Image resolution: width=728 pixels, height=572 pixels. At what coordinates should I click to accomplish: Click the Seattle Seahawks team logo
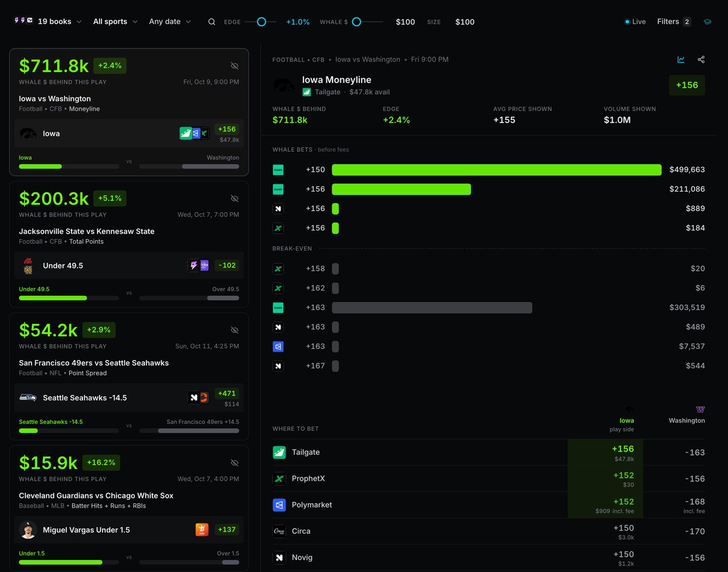point(28,398)
